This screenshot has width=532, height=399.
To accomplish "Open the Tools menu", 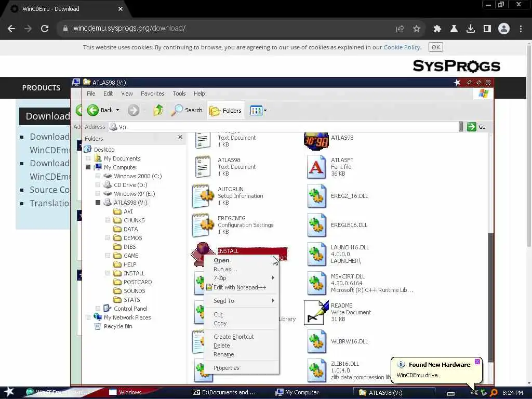I will coord(179,94).
